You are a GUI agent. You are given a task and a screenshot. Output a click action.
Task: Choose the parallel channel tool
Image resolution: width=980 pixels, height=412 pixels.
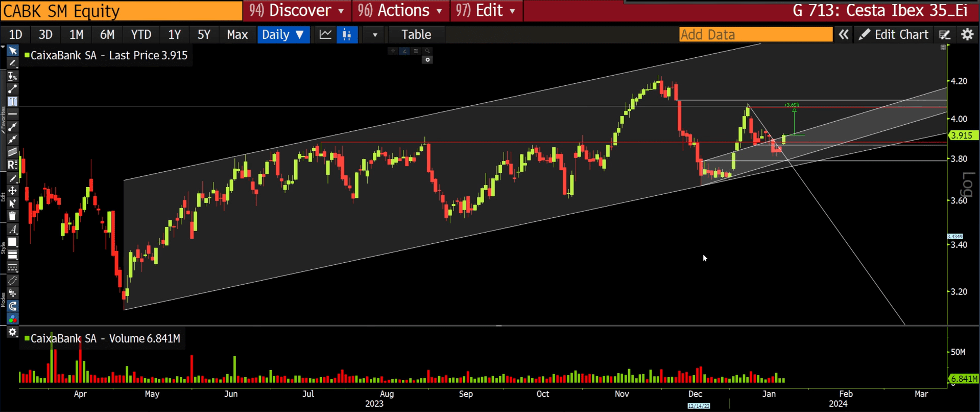[13, 152]
